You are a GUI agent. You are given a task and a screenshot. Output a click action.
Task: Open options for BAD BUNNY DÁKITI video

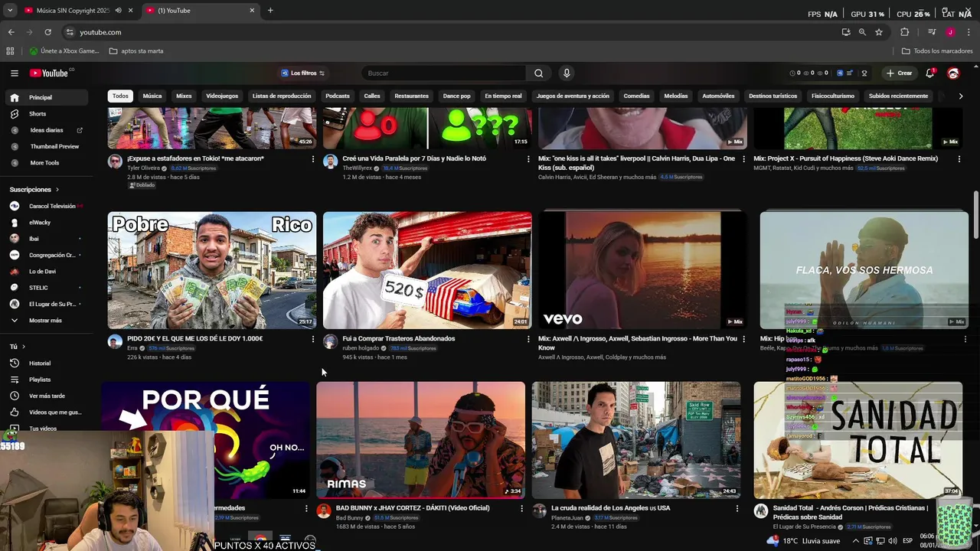coord(522,508)
